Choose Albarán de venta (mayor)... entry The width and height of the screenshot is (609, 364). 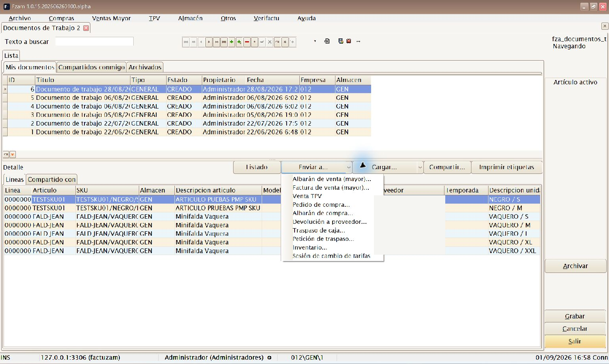coord(332,179)
